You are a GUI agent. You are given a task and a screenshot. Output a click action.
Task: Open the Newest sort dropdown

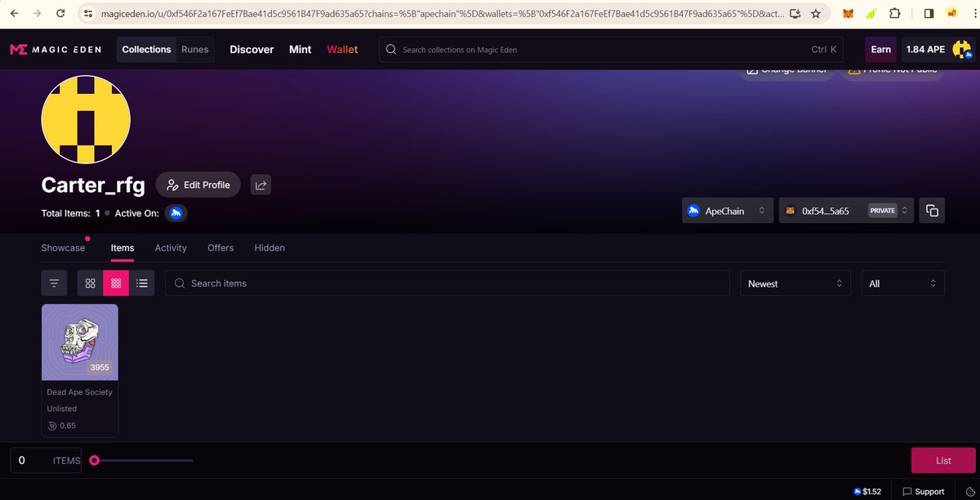coord(795,283)
